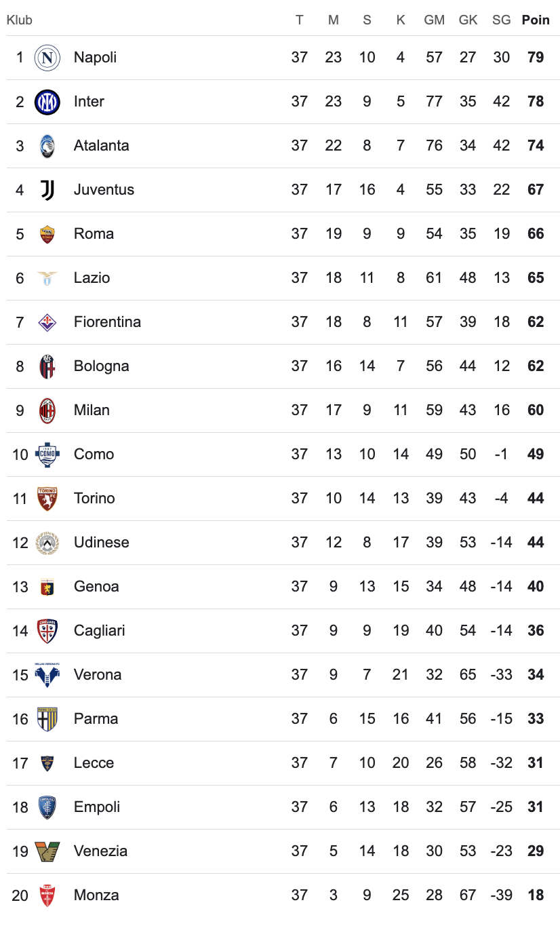The height and width of the screenshot is (928, 560).
Task: Open the Lazio team link
Action: pos(92,277)
